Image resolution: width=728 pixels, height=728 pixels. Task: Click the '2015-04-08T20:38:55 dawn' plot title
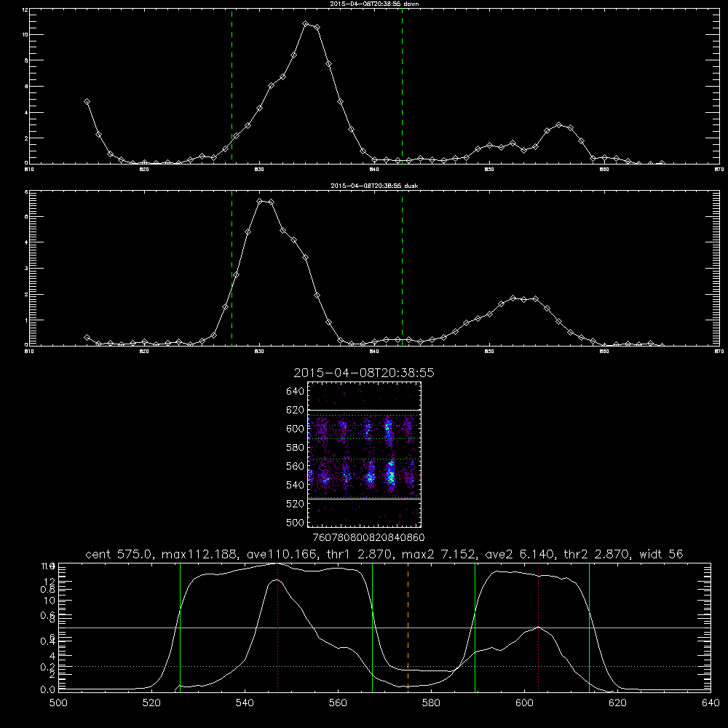(x=374, y=4)
